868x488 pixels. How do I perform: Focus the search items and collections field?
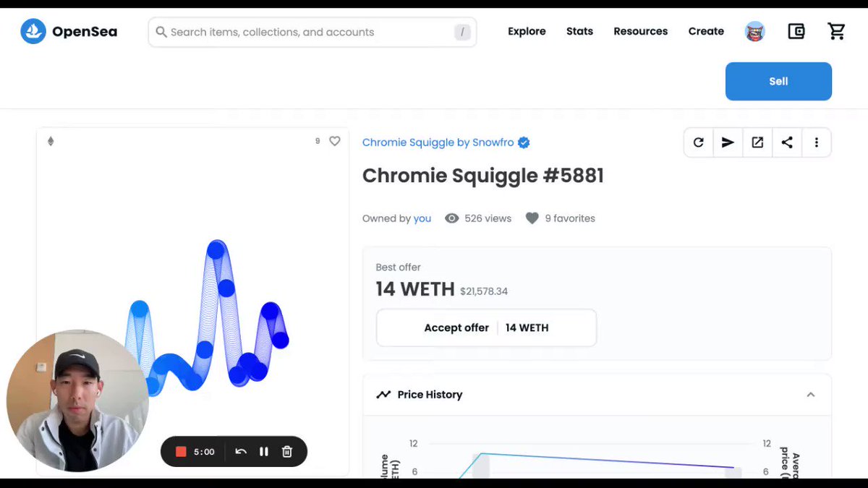[312, 32]
